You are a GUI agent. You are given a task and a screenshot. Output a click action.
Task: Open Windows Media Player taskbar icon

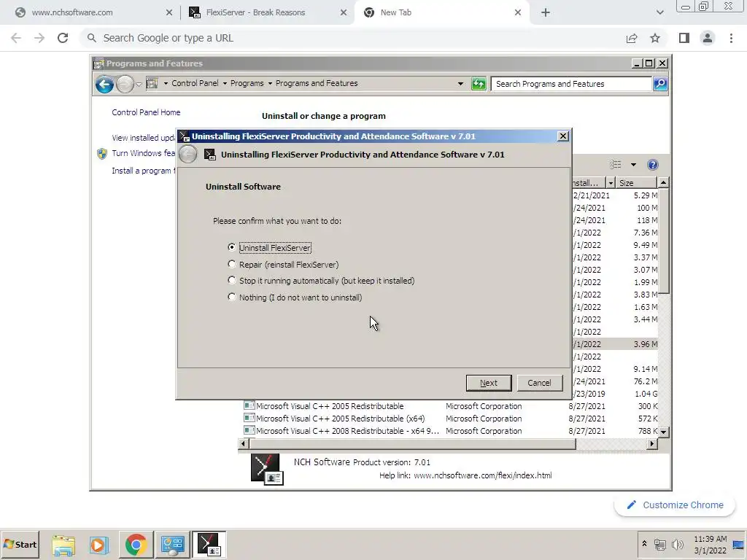(x=98, y=545)
